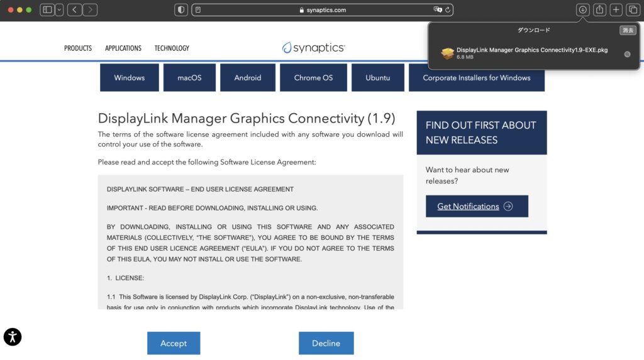Screen dimensions: 644x360
Task: Select DisplayLink Manager Graphics Connectivity1.9-EXE.pkg download
Action: pyautogui.click(x=534, y=53)
